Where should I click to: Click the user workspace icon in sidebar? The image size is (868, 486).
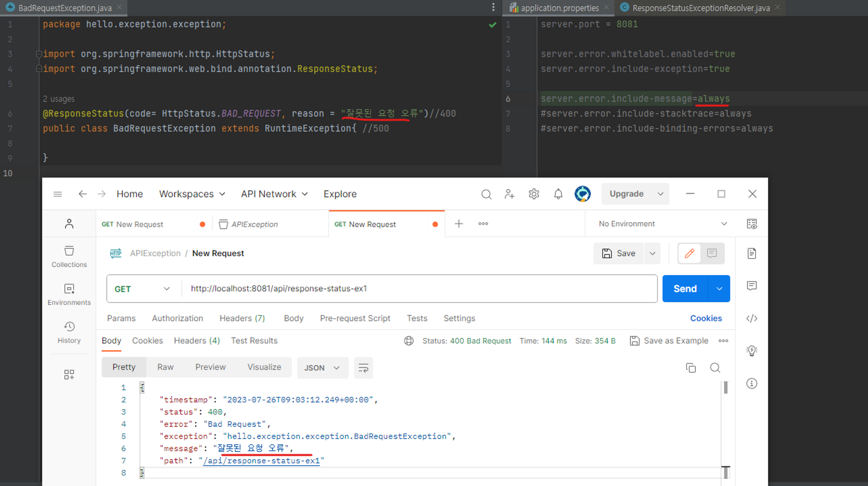point(69,224)
